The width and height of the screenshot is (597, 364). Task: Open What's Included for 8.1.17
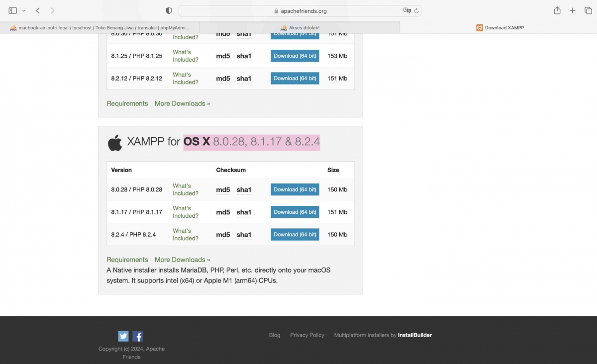tap(185, 212)
